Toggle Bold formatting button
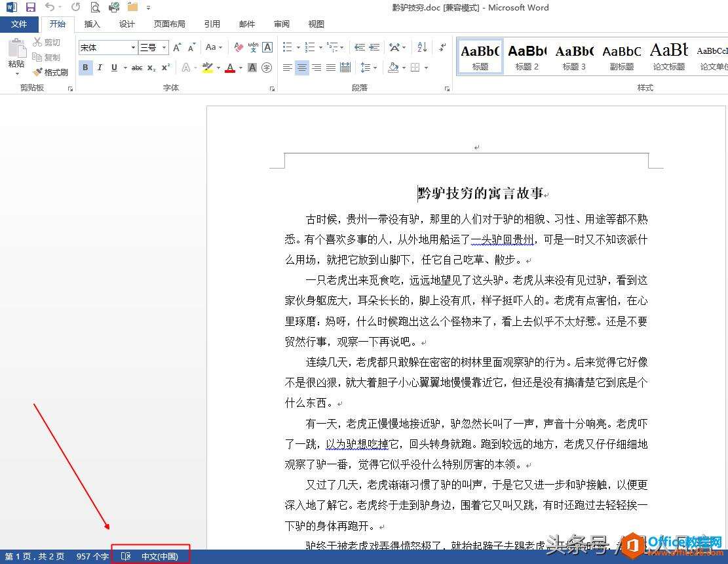This screenshot has height=564, width=728. tap(85, 68)
